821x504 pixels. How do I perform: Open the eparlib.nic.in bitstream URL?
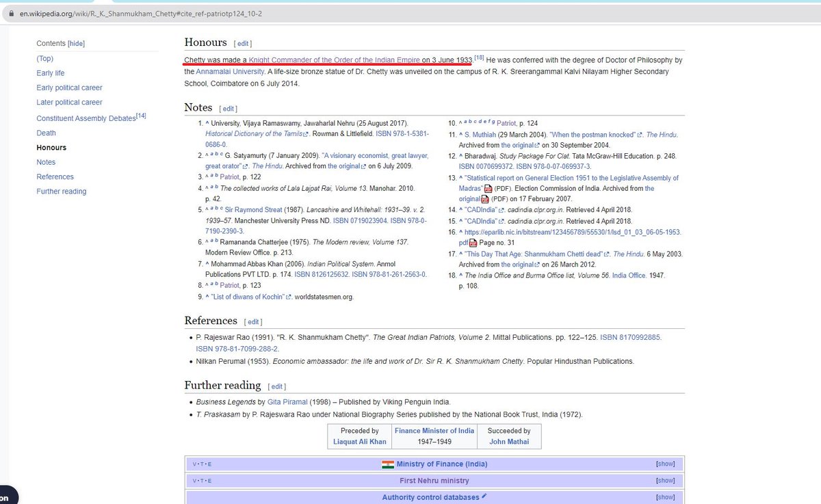(573, 232)
